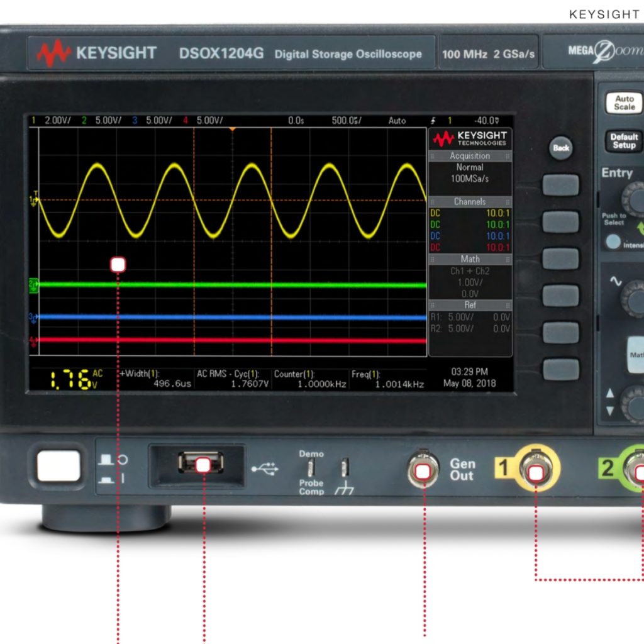Select the Acquisition header in the sidebar
Image resolution: width=644 pixels, height=644 pixels.
(x=470, y=156)
